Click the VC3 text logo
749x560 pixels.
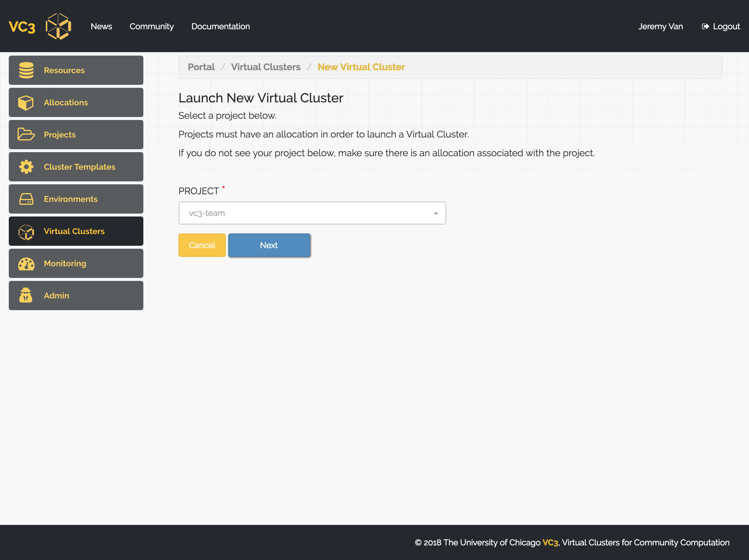(x=22, y=27)
